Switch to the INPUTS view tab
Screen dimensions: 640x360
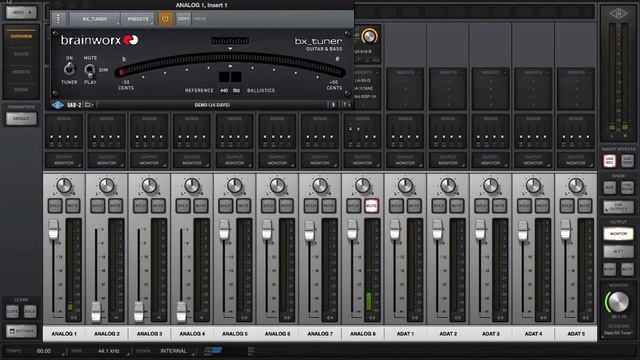click(x=21, y=54)
